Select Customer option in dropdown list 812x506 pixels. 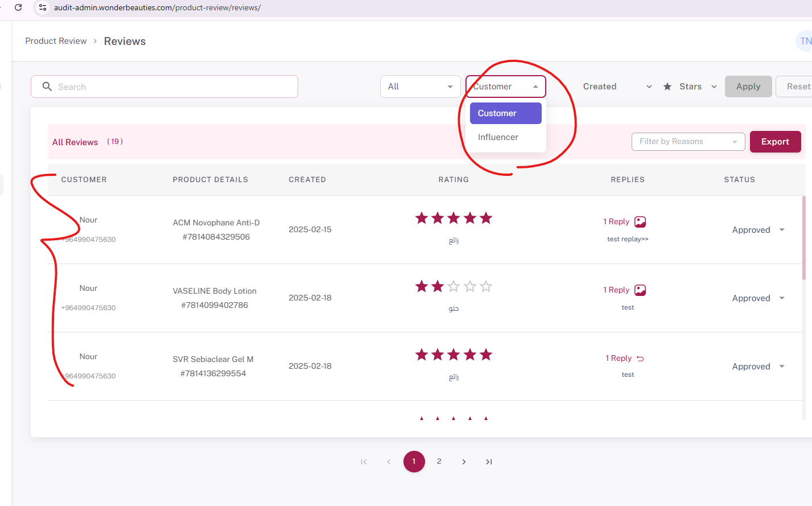coord(505,113)
